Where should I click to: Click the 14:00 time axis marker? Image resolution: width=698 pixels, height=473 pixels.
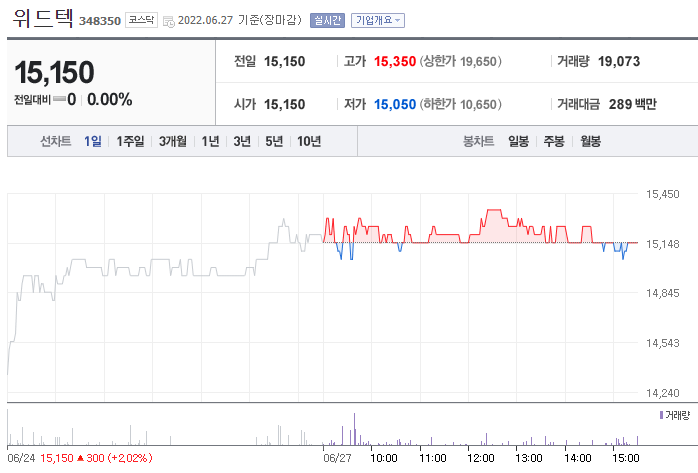pyautogui.click(x=578, y=458)
